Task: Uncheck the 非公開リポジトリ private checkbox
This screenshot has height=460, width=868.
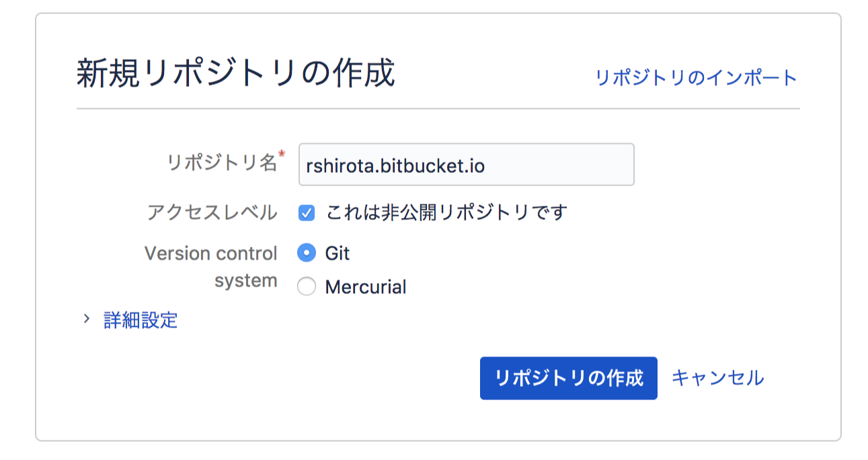Action: point(307,214)
